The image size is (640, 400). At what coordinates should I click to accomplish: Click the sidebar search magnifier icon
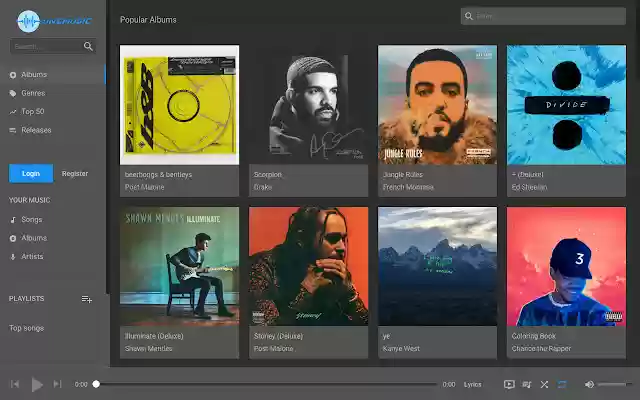[x=88, y=46]
